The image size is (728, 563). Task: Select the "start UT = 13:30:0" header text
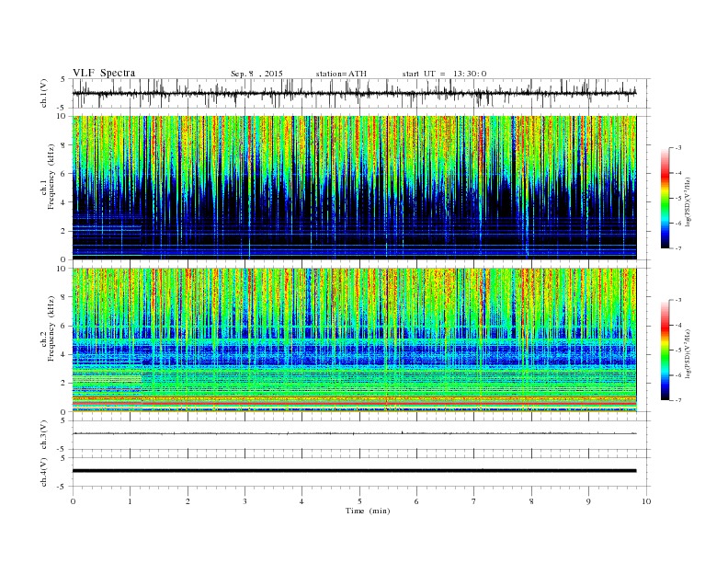pyautogui.click(x=444, y=74)
